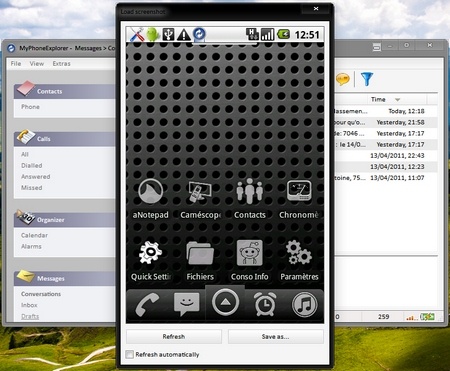Open the View menu
This screenshot has height=371, width=450.
click(x=37, y=63)
